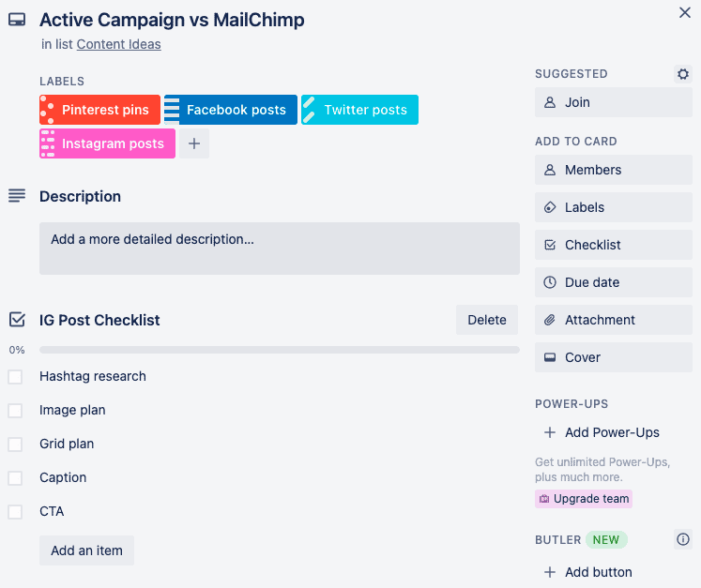The height and width of the screenshot is (588, 701).
Task: Click the 0% progress label
Action: pyautogui.click(x=17, y=350)
